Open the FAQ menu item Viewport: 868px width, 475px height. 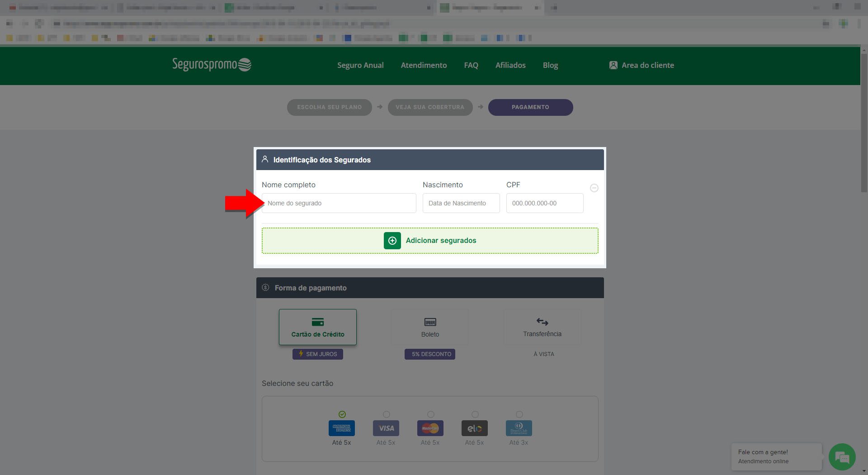pos(471,65)
